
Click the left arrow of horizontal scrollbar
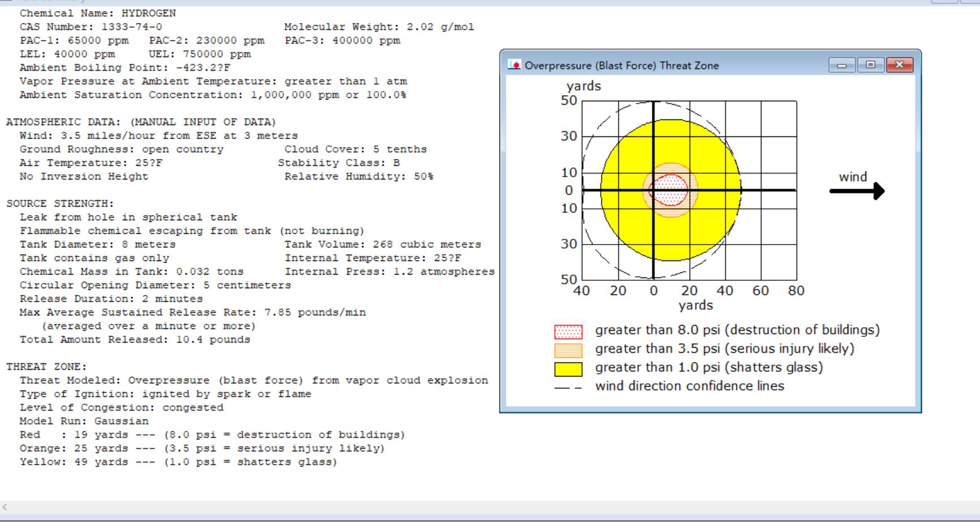[x=5, y=507]
